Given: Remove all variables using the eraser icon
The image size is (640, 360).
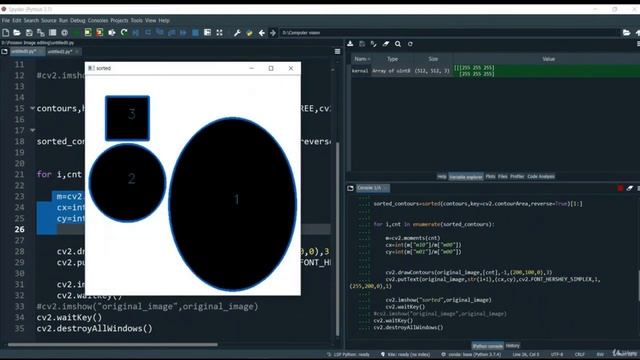Looking at the screenshot, I should 386,44.
